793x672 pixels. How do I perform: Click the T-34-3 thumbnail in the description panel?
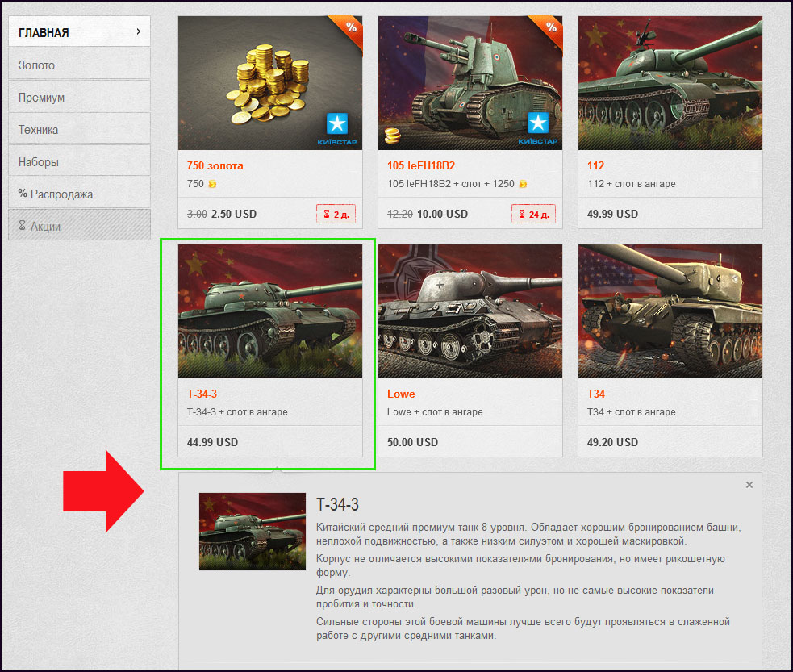coord(253,532)
